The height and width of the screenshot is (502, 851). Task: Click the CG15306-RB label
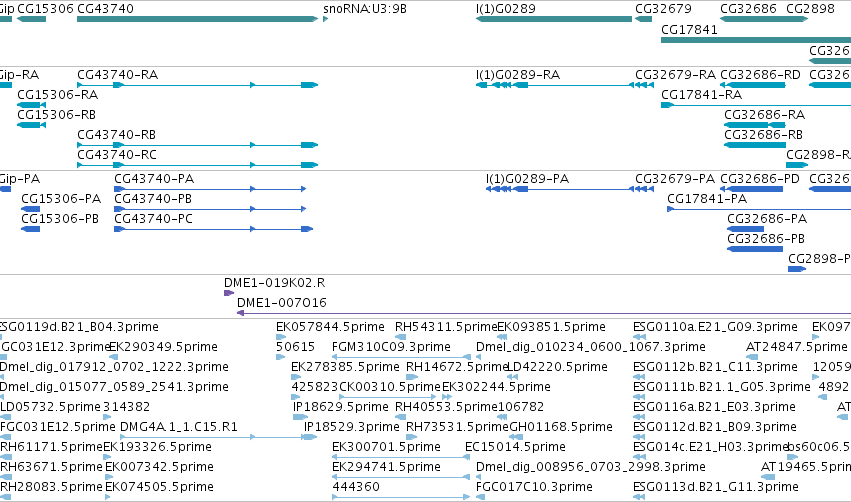(56, 115)
